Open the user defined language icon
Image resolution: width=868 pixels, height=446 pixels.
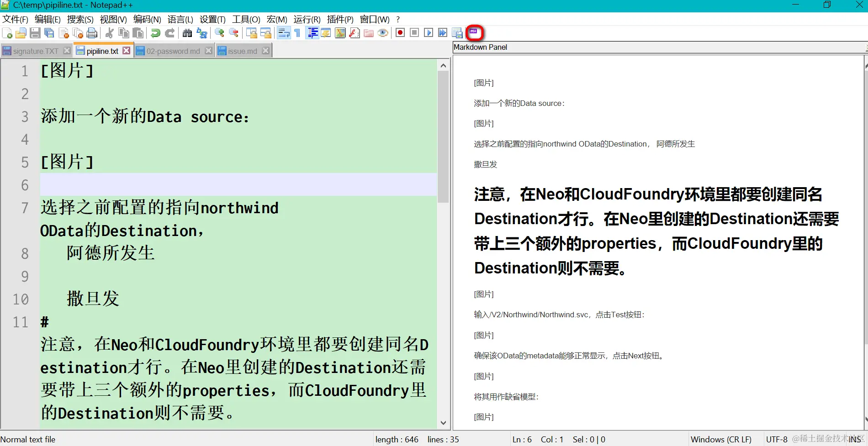tap(326, 33)
